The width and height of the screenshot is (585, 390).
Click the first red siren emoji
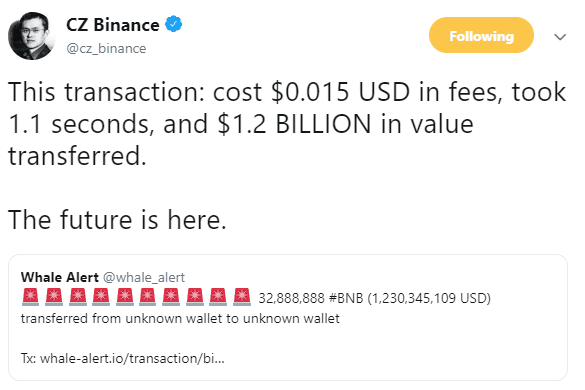click(31, 297)
